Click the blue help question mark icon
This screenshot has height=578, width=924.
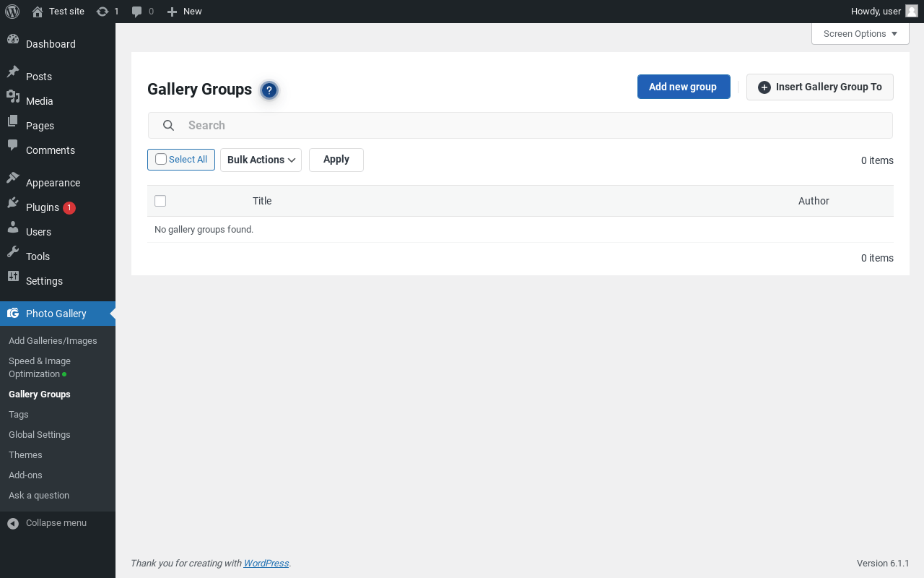click(269, 90)
